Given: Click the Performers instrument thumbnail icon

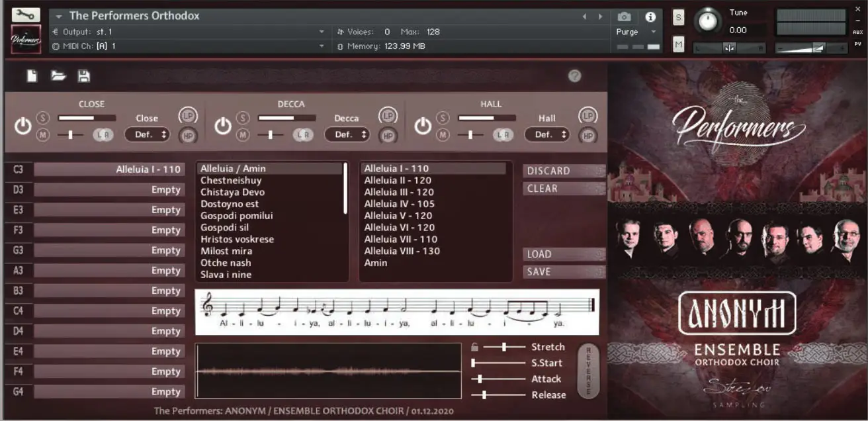Looking at the screenshot, I should [26, 40].
